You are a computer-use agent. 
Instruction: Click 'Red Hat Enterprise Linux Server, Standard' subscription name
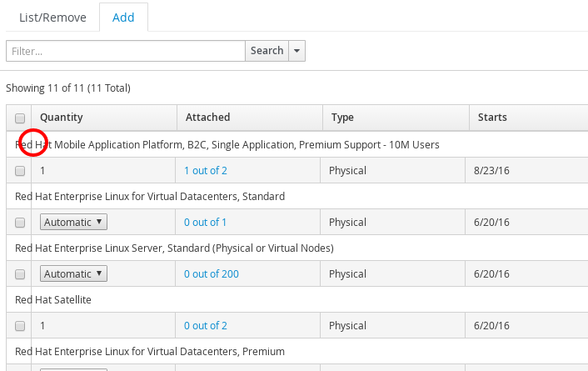click(174, 248)
